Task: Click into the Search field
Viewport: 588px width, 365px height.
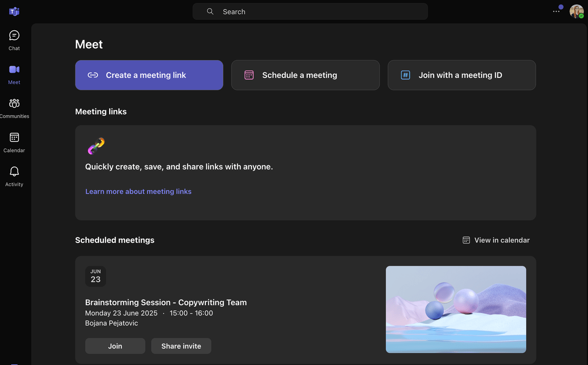Action: click(310, 11)
